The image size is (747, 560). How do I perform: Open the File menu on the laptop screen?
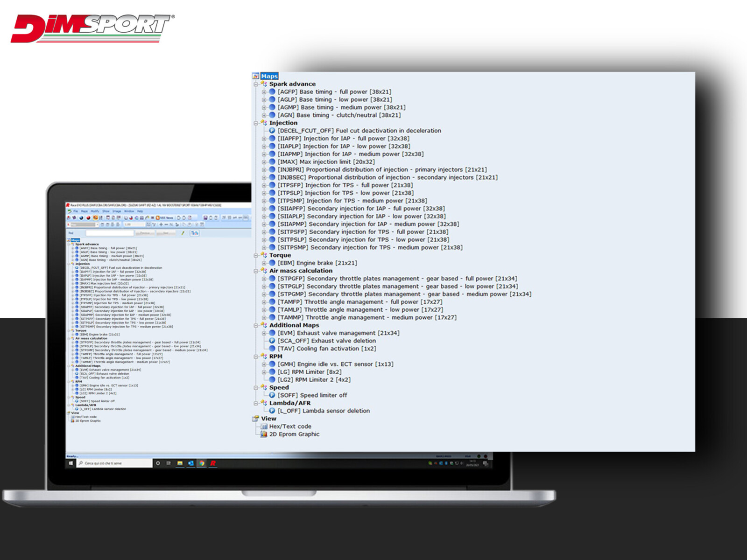pos(75,211)
